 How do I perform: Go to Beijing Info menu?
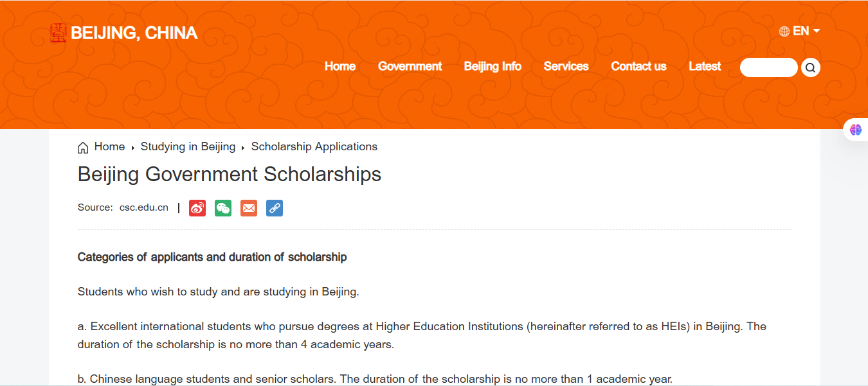(493, 67)
